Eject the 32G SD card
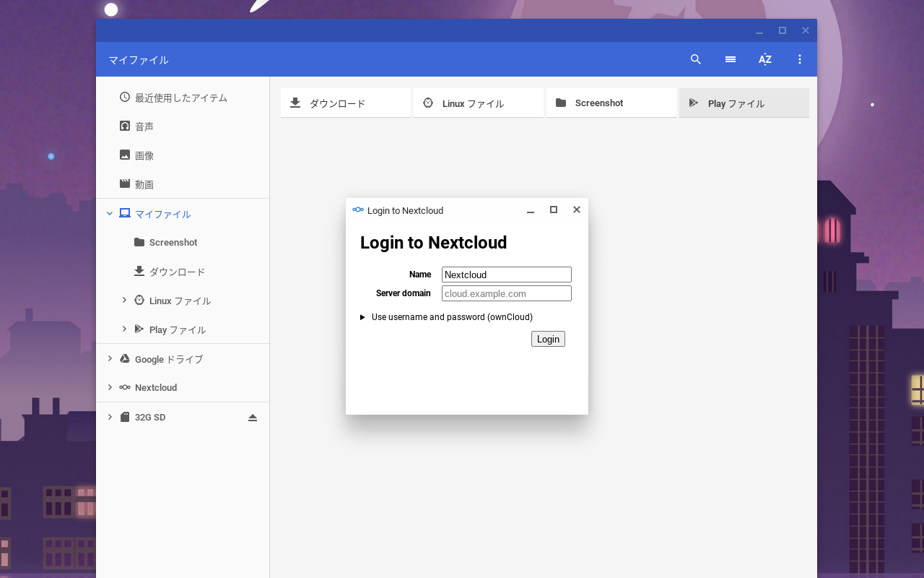Image resolution: width=924 pixels, height=578 pixels. click(253, 418)
